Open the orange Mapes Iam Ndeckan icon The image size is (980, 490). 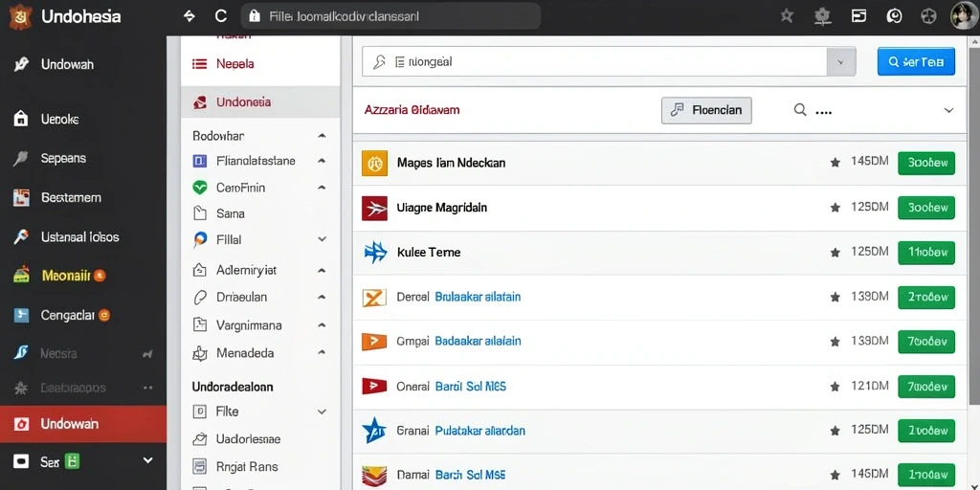375,163
